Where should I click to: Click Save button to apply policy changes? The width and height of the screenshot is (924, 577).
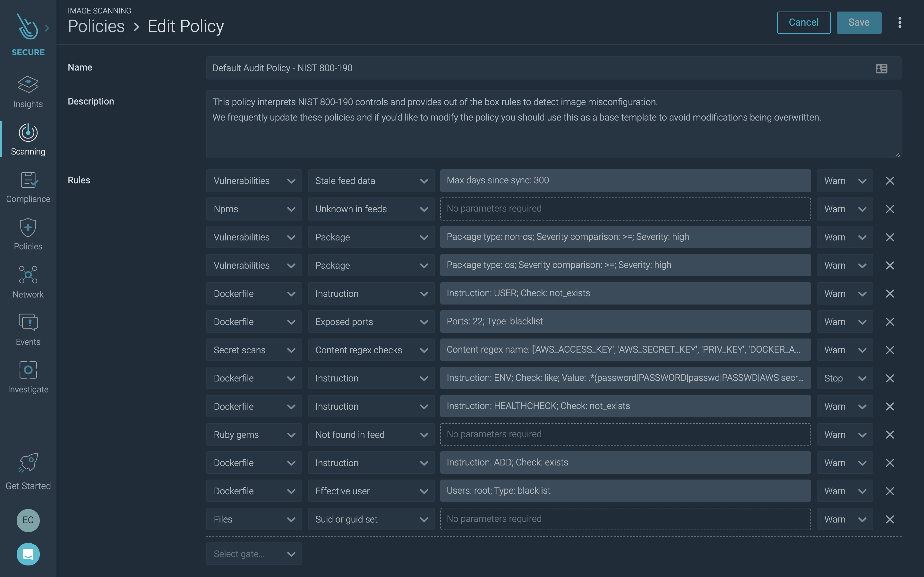tap(859, 22)
